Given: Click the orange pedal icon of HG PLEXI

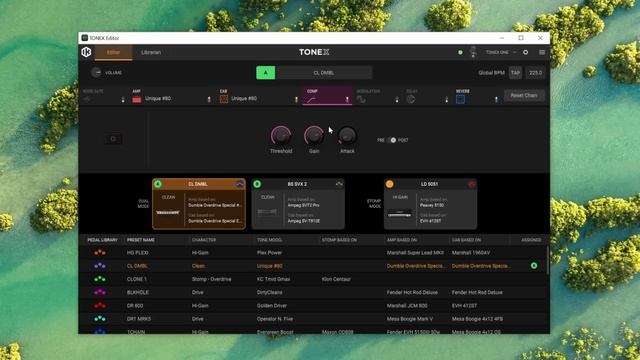Looking at the screenshot, I should coord(100,253).
